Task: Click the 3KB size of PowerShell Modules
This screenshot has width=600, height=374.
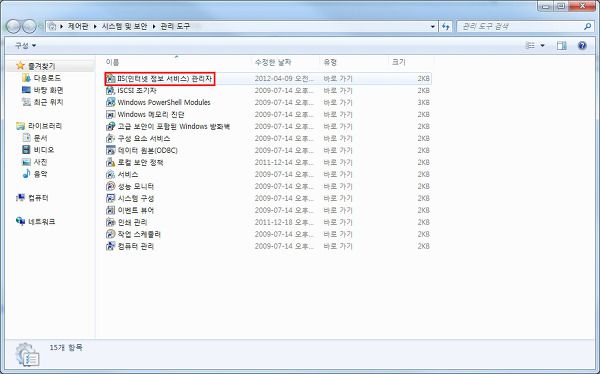Action: tap(424, 103)
